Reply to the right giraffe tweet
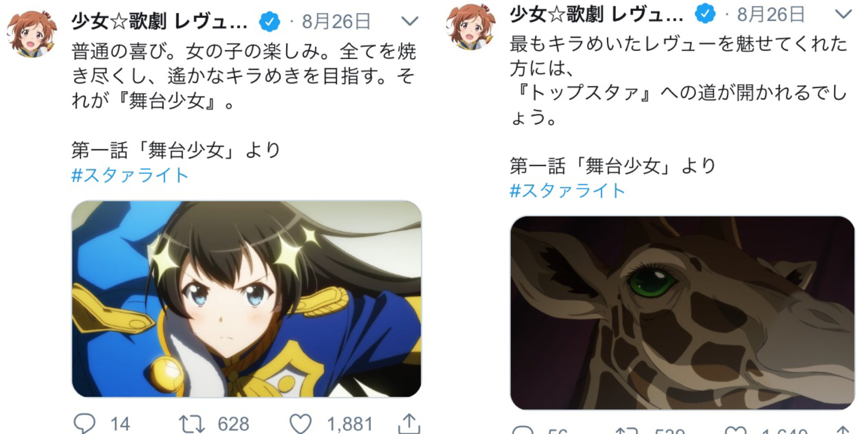 (523, 431)
